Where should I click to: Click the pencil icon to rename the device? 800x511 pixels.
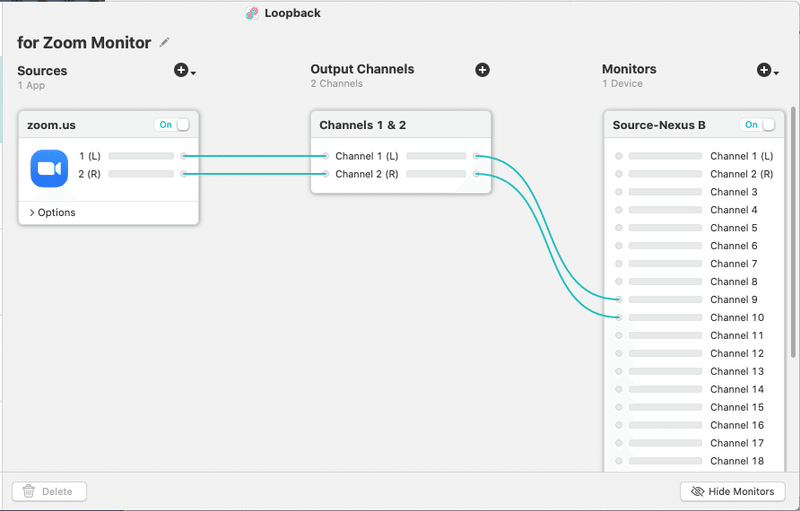pos(165,43)
